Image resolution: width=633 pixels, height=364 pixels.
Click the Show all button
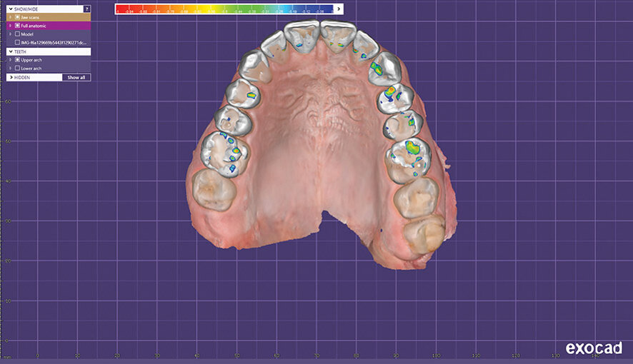[x=76, y=77]
